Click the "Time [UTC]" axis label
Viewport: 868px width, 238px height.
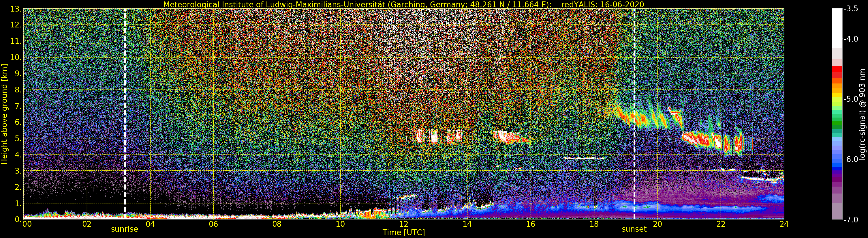pyautogui.click(x=404, y=233)
